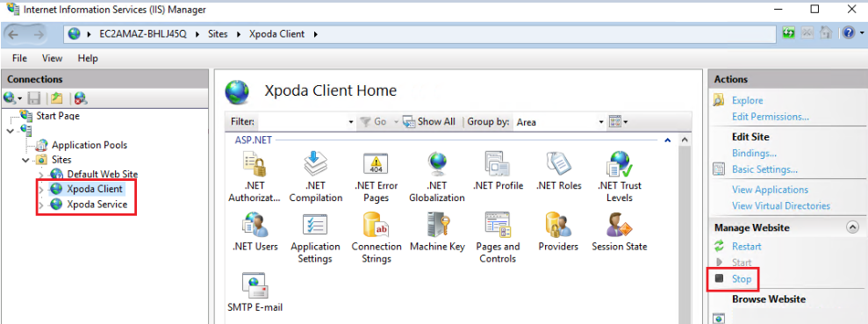868x324 pixels.
Task: Click View Virtual Directories link
Action: (x=781, y=205)
